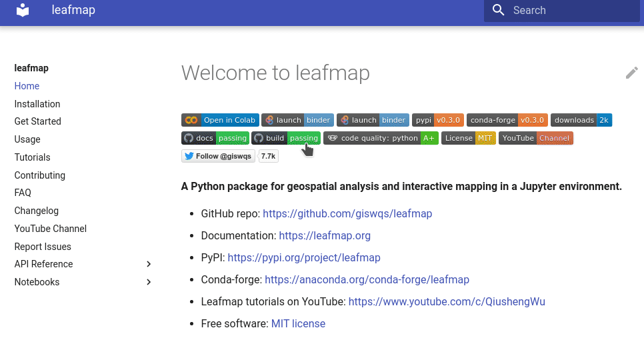This screenshot has height=358, width=644.
Task: Click the YouTube Channel badge
Action: (x=535, y=138)
